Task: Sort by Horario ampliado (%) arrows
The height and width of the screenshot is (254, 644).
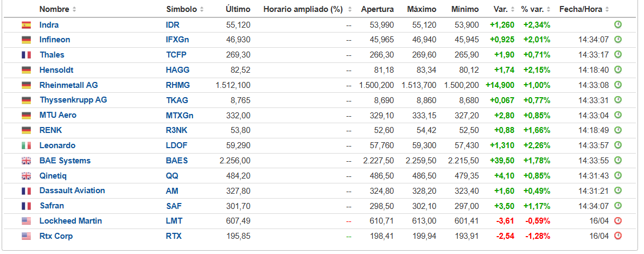Action: point(349,9)
